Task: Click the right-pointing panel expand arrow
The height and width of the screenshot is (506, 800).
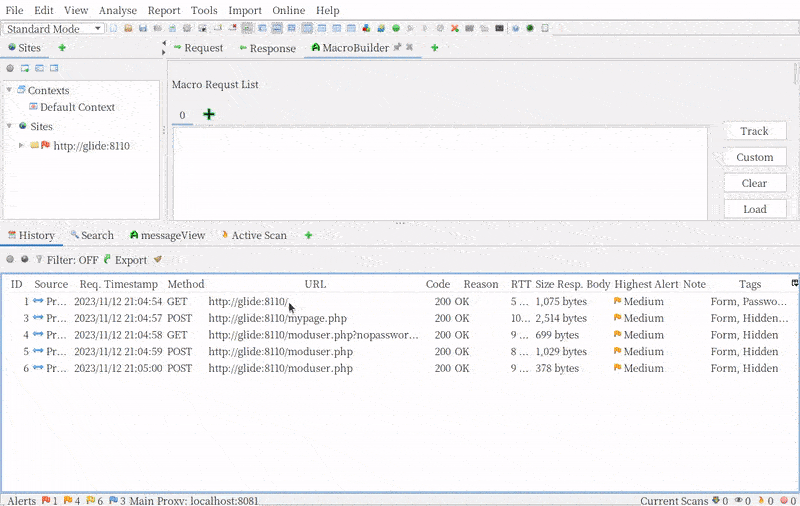Action: tap(164, 52)
